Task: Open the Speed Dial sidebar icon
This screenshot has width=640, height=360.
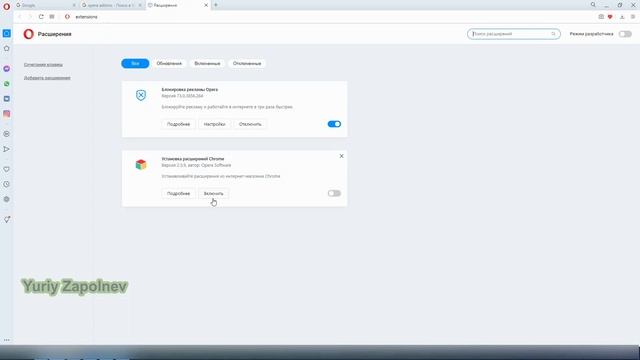Action: (x=7, y=33)
